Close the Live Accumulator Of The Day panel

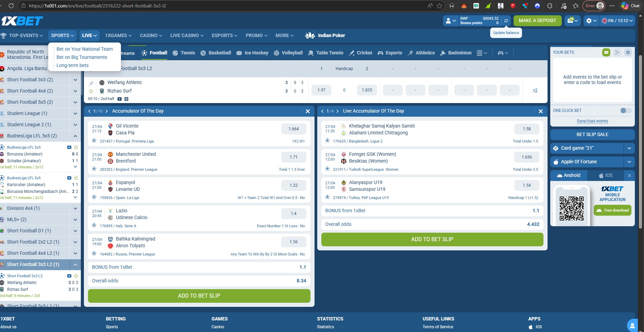[x=540, y=111]
